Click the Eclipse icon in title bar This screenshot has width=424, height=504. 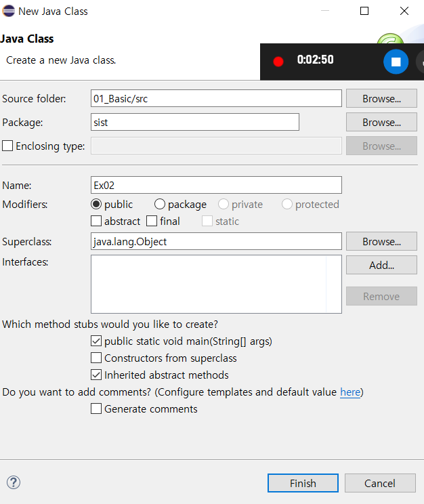point(8,11)
